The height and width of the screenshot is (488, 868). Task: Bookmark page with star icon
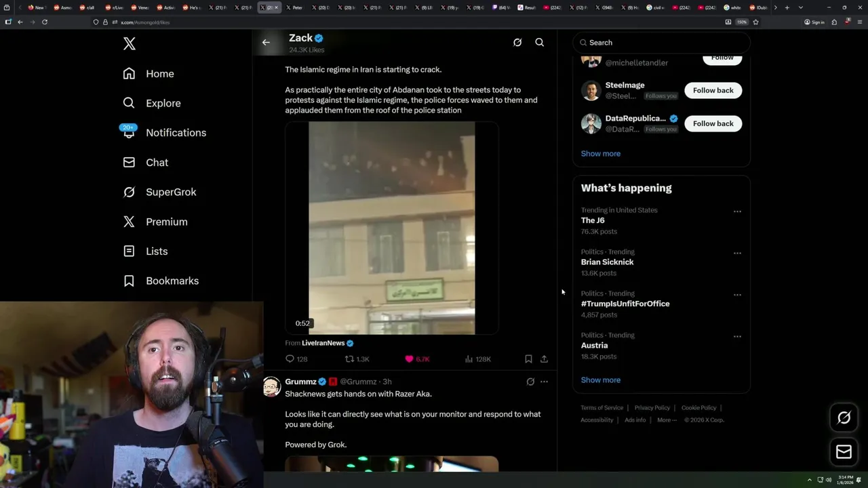coord(755,22)
